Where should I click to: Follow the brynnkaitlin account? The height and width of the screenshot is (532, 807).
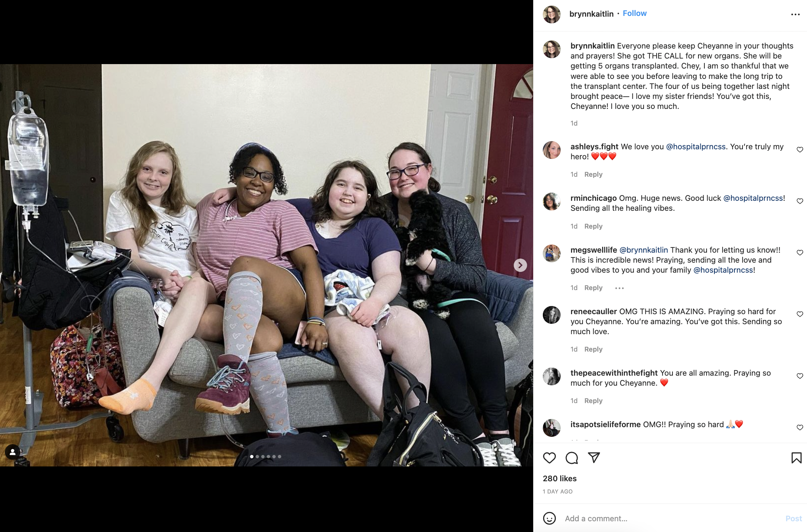click(x=635, y=13)
